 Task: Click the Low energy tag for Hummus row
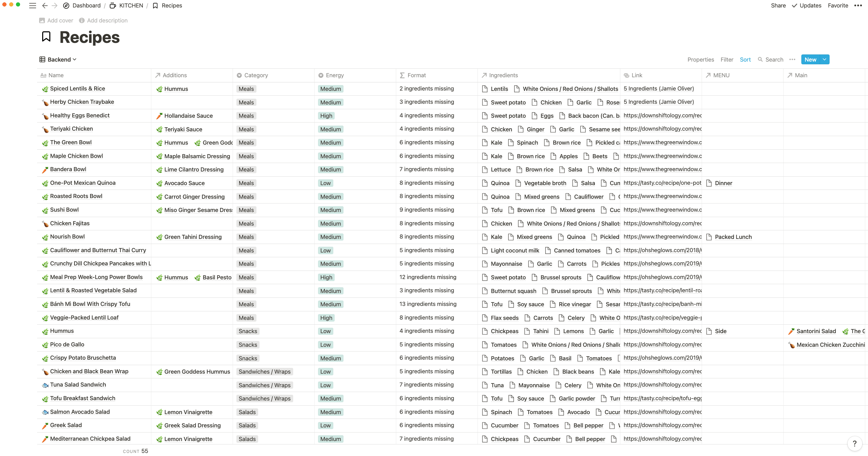325,331
